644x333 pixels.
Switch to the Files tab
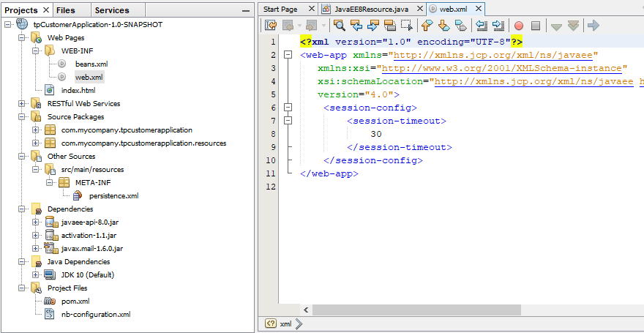click(66, 10)
